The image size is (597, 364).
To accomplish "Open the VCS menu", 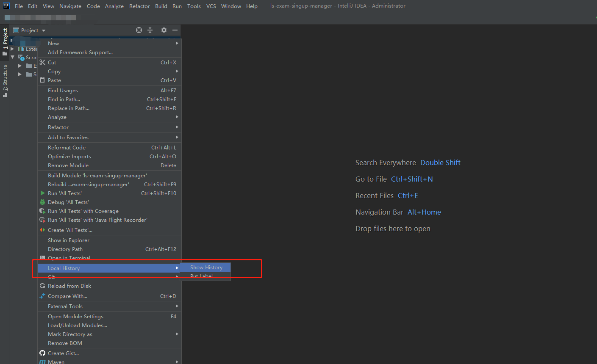I will tap(211, 6).
